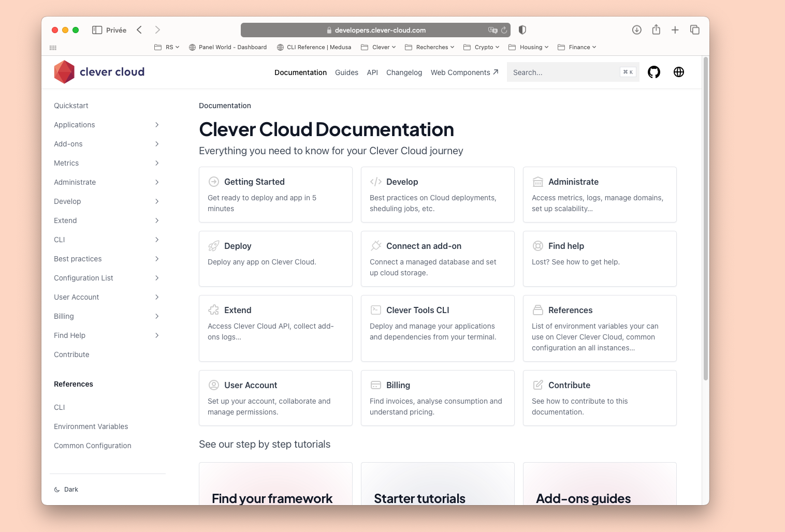Image resolution: width=785 pixels, height=532 pixels.
Task: Click the Clever Cloud logo
Action: coord(99,72)
